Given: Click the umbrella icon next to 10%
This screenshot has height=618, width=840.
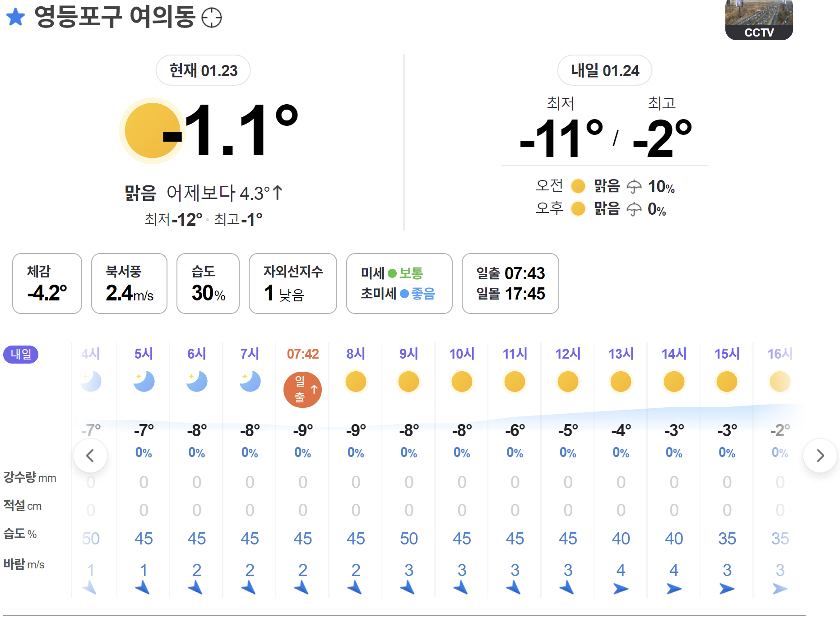Looking at the screenshot, I should [634, 186].
